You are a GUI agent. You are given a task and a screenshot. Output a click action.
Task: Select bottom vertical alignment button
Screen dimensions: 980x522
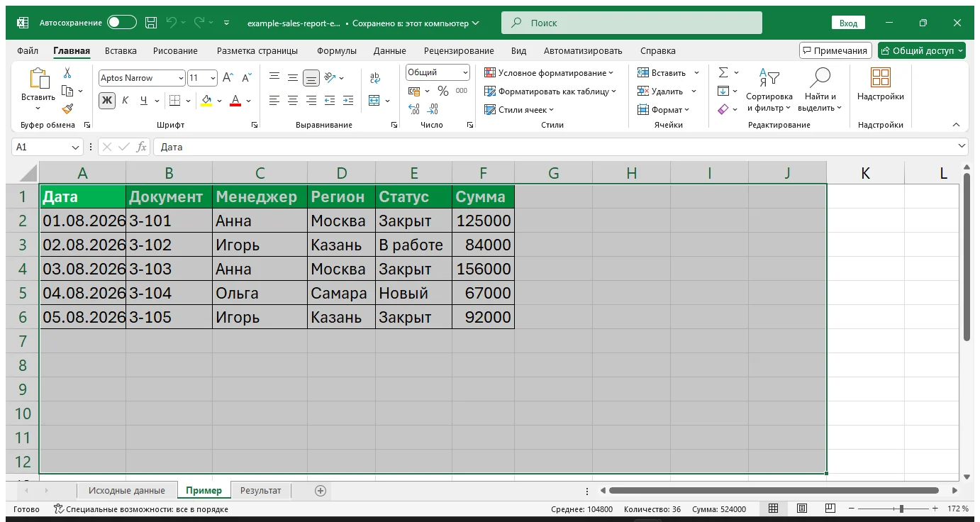click(311, 78)
